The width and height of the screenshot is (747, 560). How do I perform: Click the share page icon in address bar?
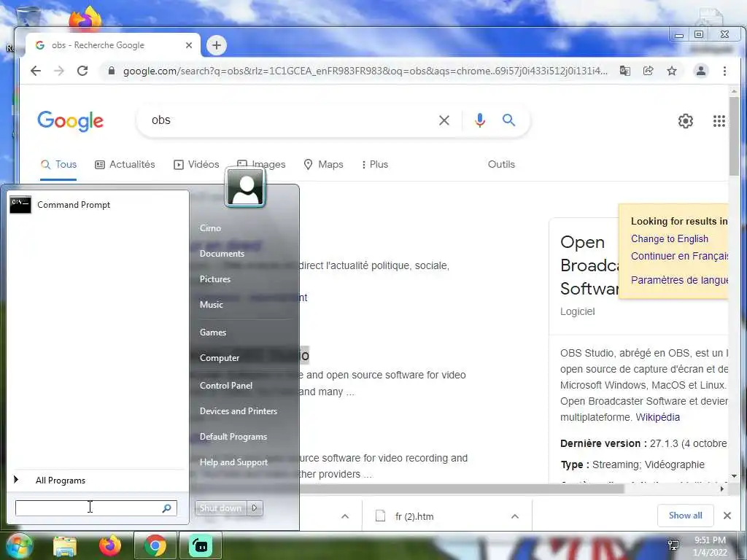tap(649, 71)
